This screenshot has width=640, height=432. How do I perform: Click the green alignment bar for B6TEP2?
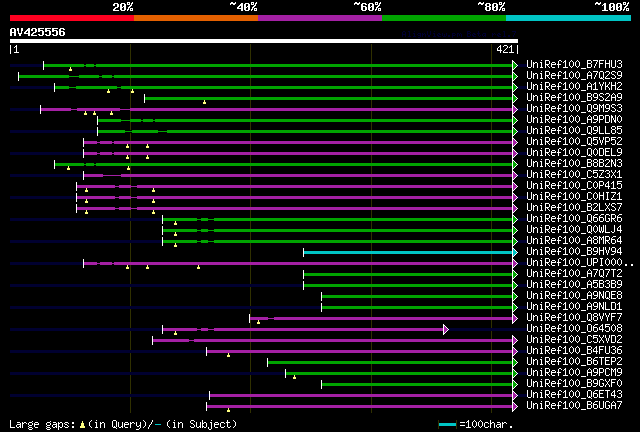click(390, 362)
